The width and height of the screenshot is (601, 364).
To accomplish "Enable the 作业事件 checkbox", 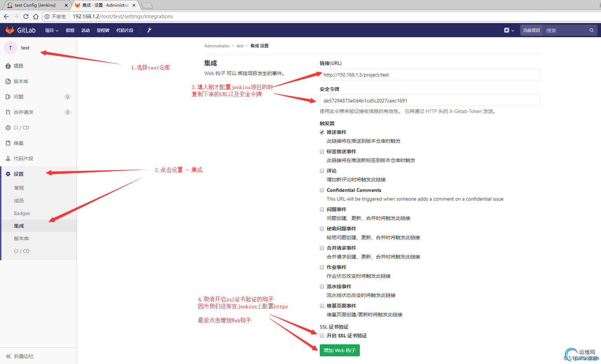I will 322,267.
